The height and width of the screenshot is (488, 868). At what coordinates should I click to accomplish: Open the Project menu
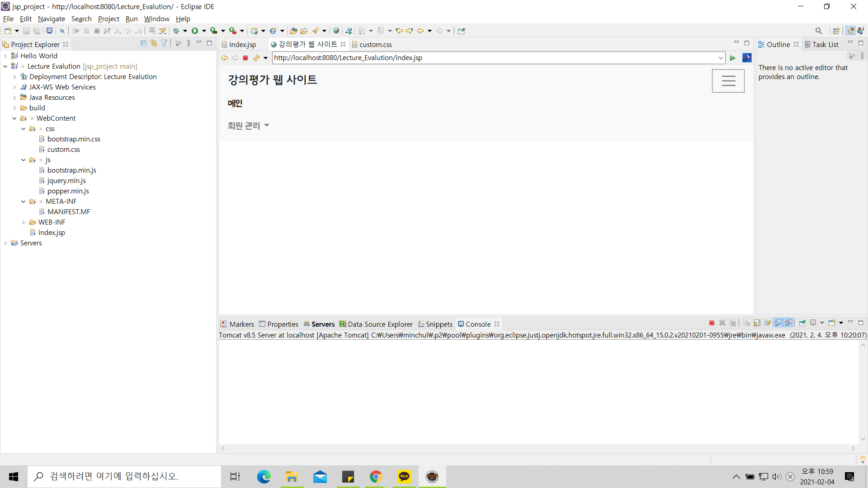click(108, 19)
